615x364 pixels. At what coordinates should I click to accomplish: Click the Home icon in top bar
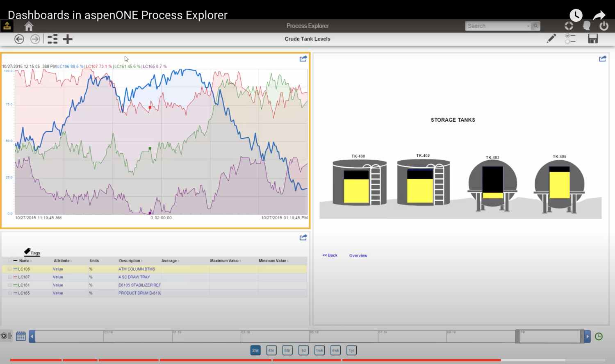(x=29, y=26)
